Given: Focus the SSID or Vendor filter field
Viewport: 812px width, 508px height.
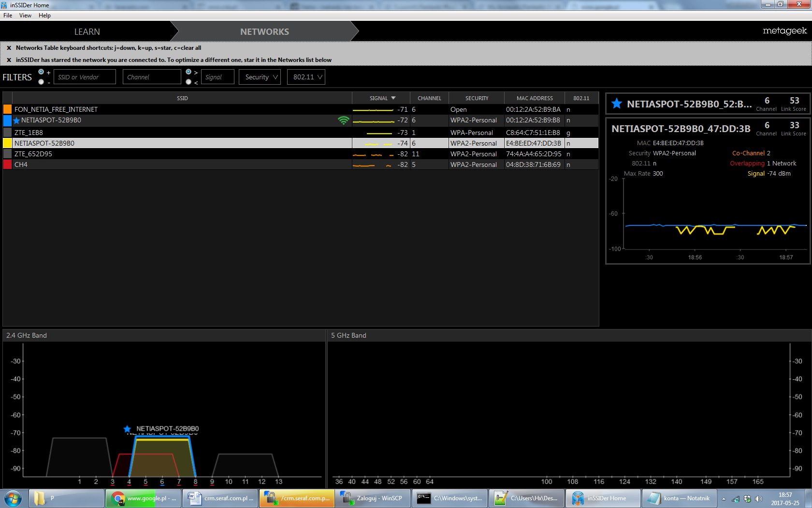Looking at the screenshot, I should (85, 77).
